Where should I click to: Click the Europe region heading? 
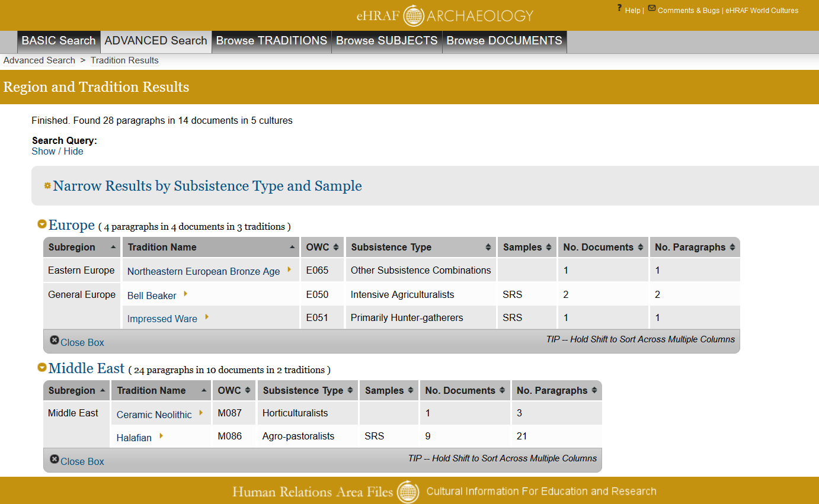click(x=72, y=225)
